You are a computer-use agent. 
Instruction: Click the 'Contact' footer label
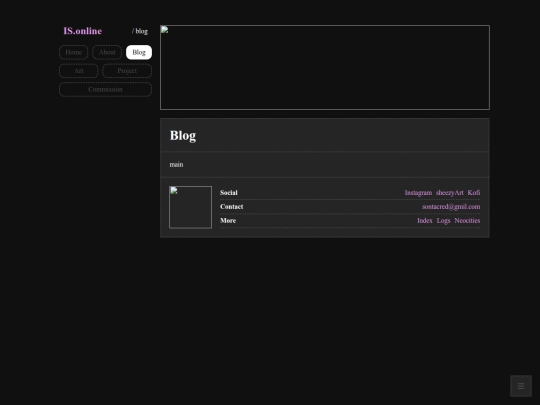[x=231, y=207]
